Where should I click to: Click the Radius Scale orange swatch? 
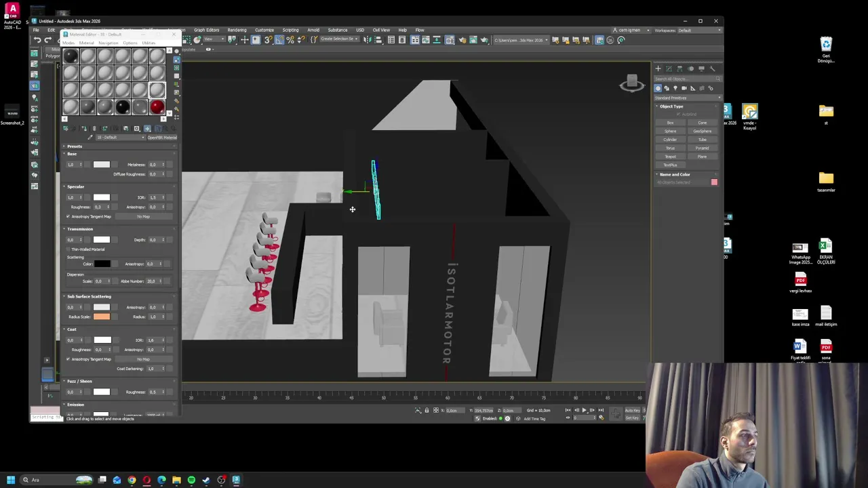(101, 317)
